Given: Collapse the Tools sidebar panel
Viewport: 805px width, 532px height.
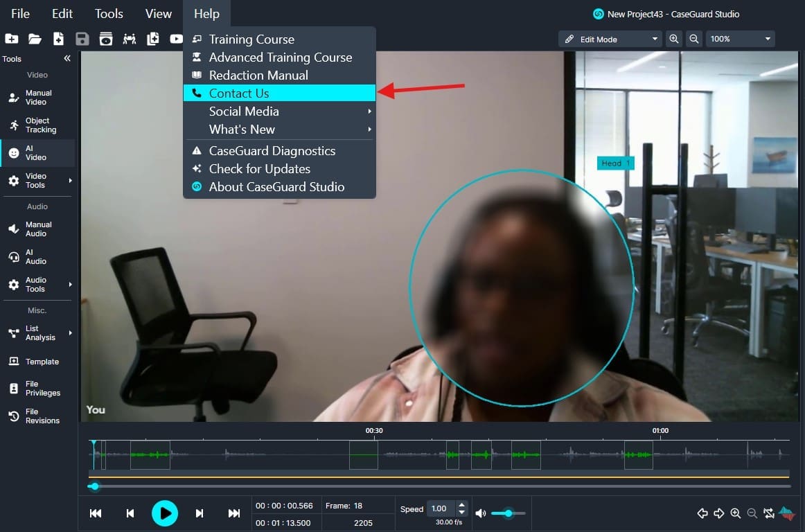Looking at the screenshot, I should pos(67,59).
